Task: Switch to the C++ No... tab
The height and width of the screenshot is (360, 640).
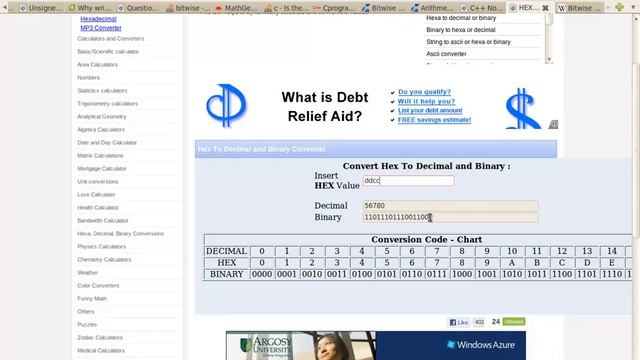Action: click(481, 8)
